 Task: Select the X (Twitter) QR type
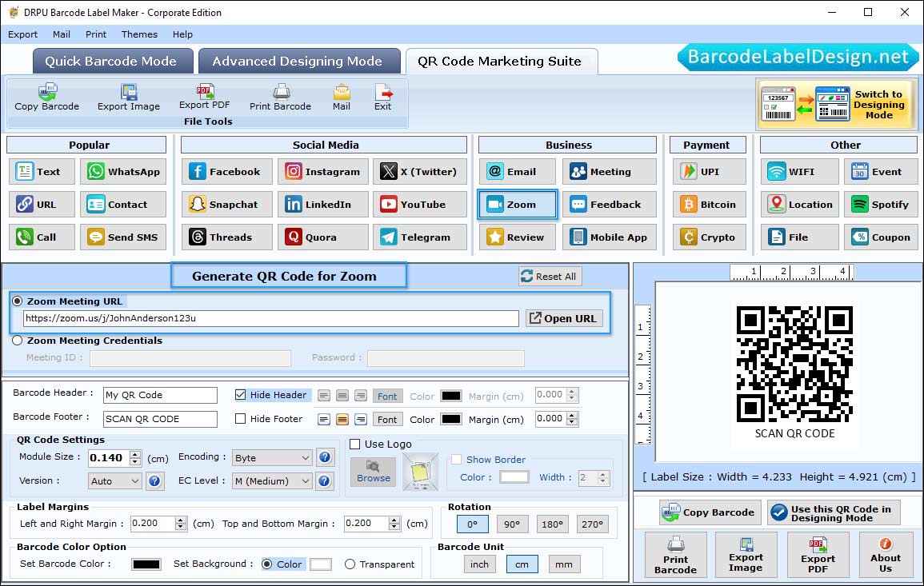pyautogui.click(x=419, y=171)
